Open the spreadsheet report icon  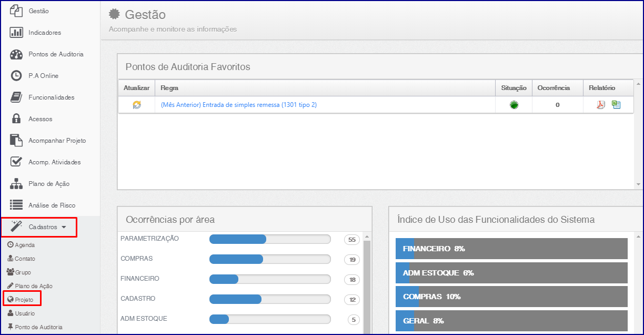click(616, 105)
